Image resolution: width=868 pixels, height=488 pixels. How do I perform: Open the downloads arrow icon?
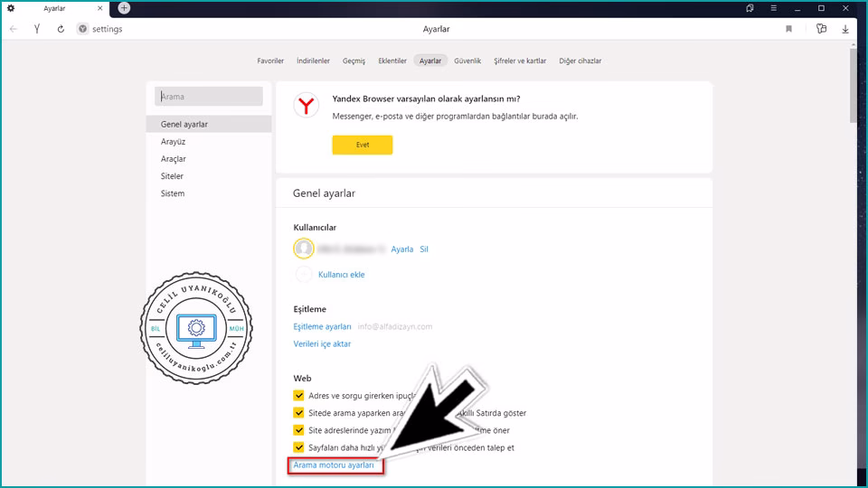[845, 29]
